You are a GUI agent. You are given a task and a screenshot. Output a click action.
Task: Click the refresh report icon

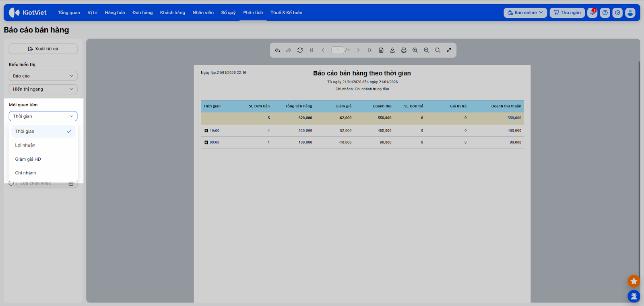click(300, 50)
